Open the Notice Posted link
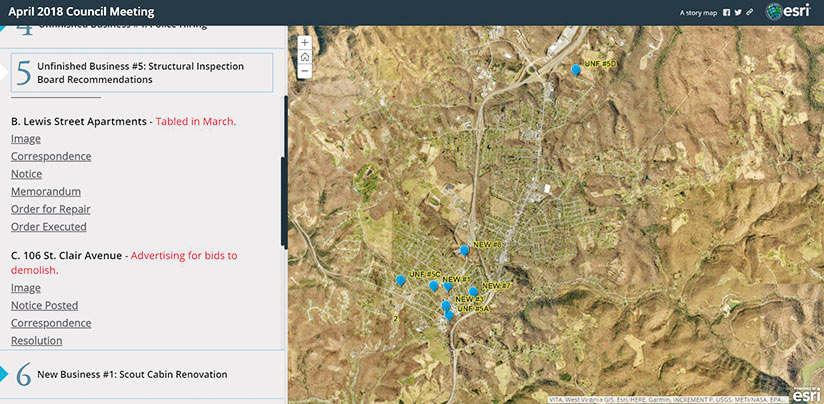The image size is (824, 404). tap(45, 305)
